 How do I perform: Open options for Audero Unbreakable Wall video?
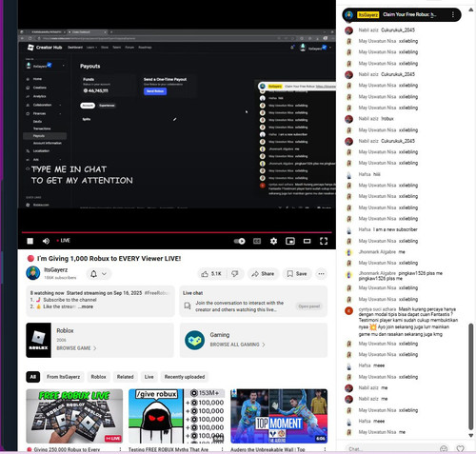325,449
